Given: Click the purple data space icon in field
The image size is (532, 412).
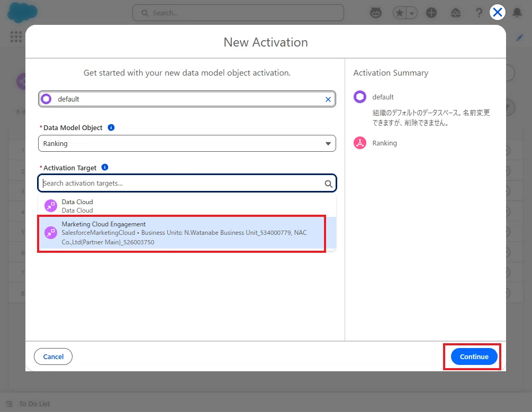Looking at the screenshot, I should pyautogui.click(x=46, y=99).
